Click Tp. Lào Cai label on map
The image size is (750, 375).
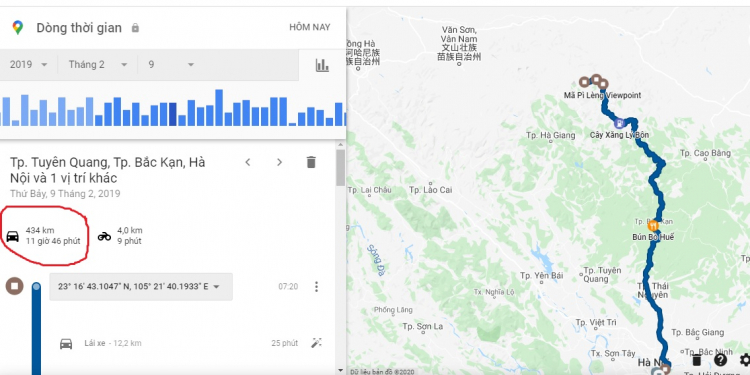click(x=430, y=190)
